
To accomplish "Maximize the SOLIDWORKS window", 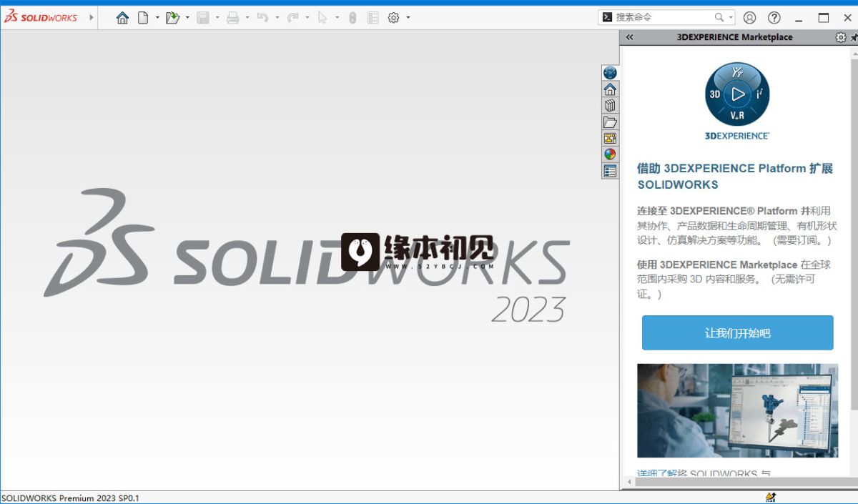I will [824, 18].
